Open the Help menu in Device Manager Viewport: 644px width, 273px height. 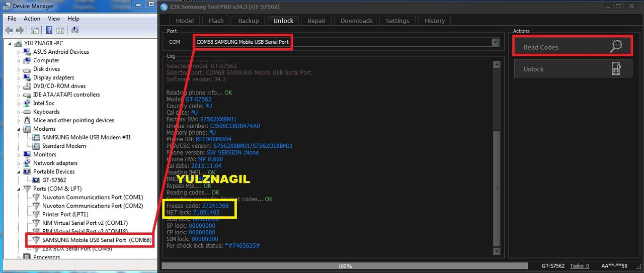(x=73, y=19)
